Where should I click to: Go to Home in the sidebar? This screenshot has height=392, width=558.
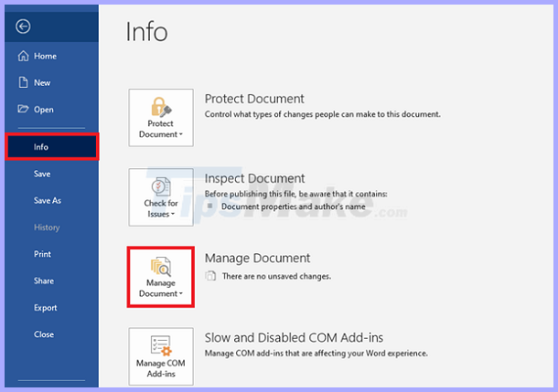coord(51,56)
